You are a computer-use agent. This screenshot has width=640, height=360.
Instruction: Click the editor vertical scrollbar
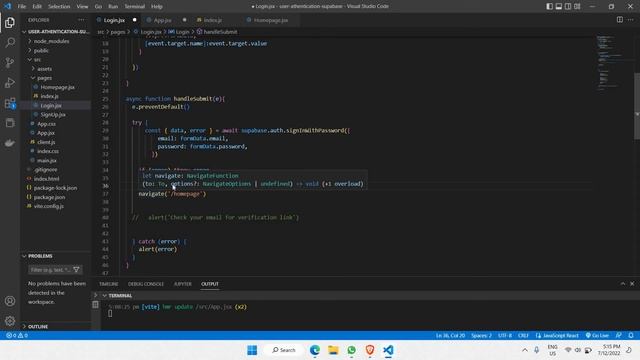tap(637, 106)
